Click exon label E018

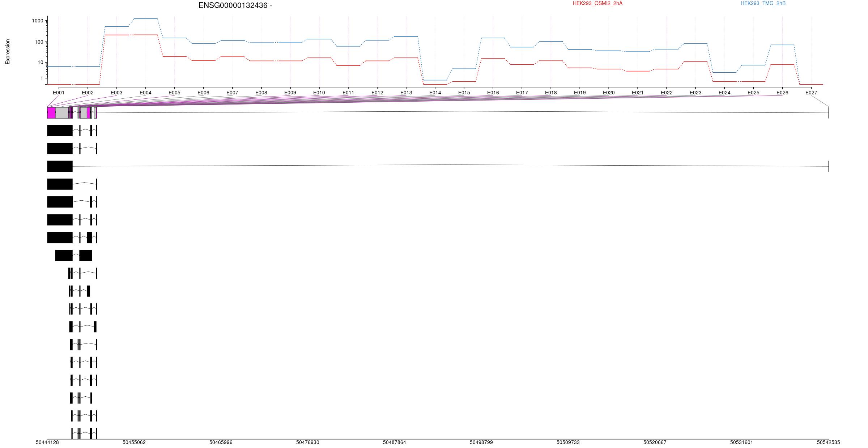[x=551, y=93]
